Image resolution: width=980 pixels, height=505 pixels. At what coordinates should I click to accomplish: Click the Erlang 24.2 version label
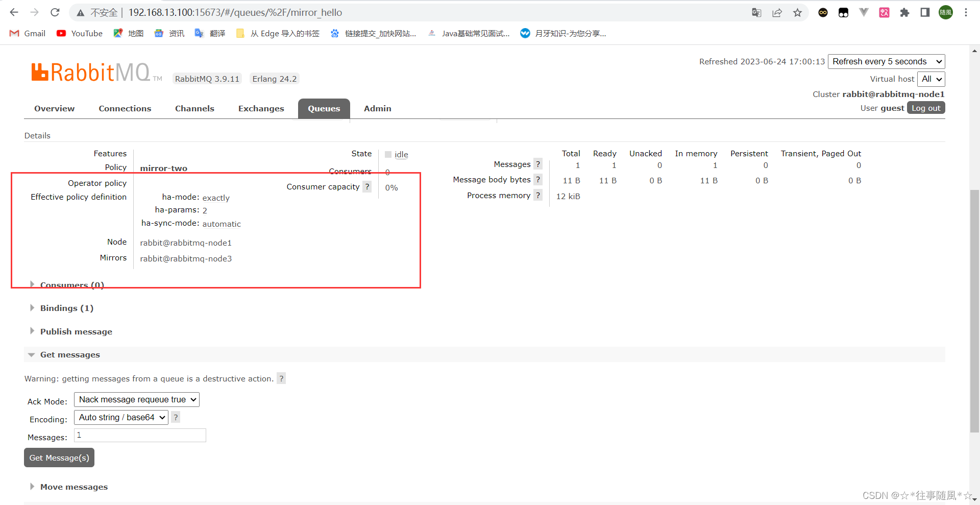click(275, 79)
